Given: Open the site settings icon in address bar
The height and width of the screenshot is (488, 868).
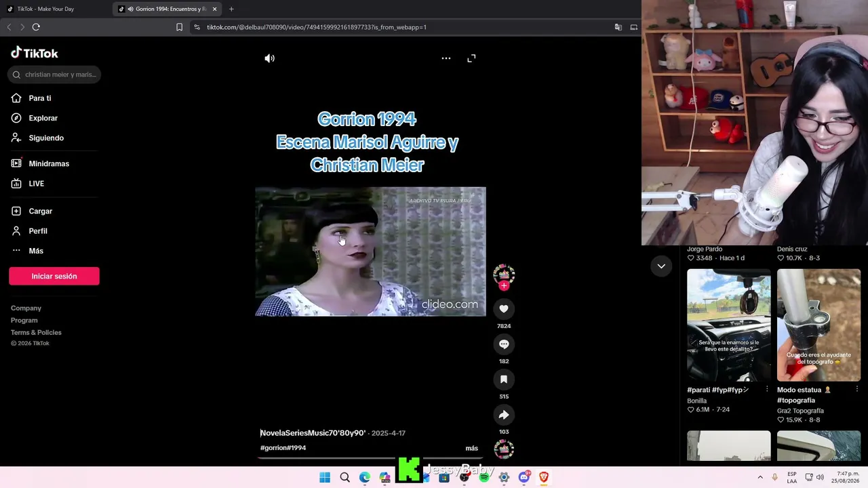Looking at the screenshot, I should click(x=197, y=27).
